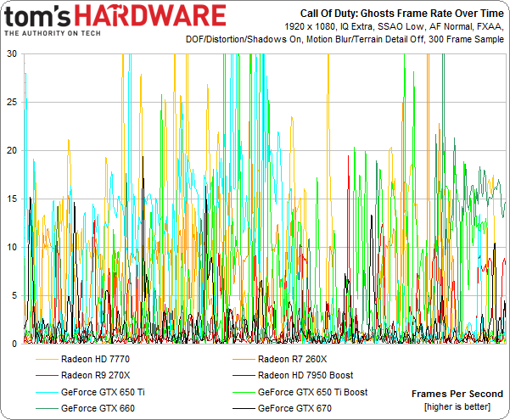Click the 'DOF/Distortion/Shadows On' subtitle line

point(345,39)
